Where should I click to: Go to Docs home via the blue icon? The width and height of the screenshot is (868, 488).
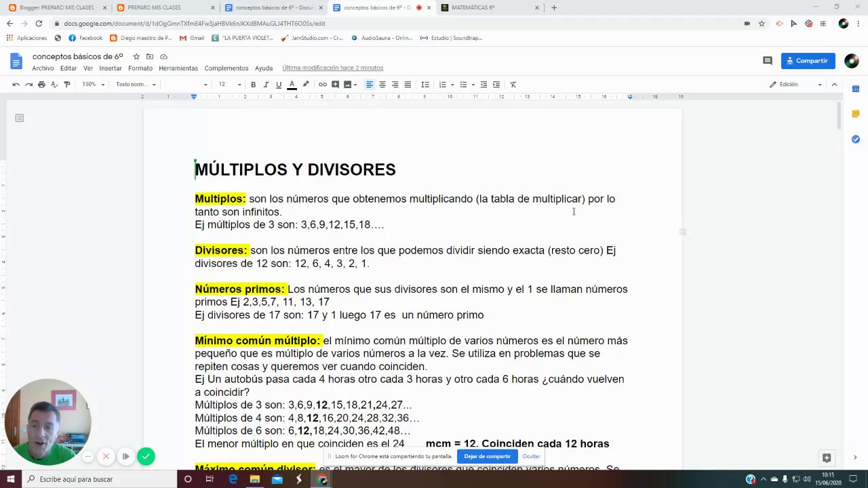[x=16, y=62]
